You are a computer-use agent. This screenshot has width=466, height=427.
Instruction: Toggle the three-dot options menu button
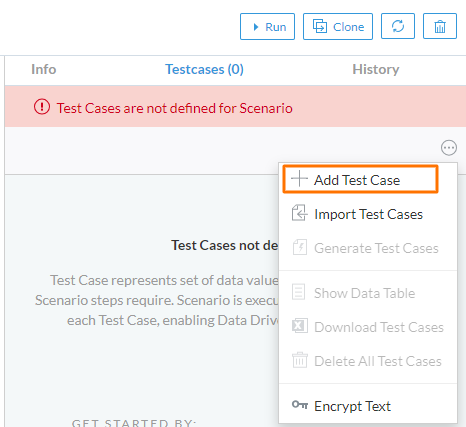[x=449, y=147]
